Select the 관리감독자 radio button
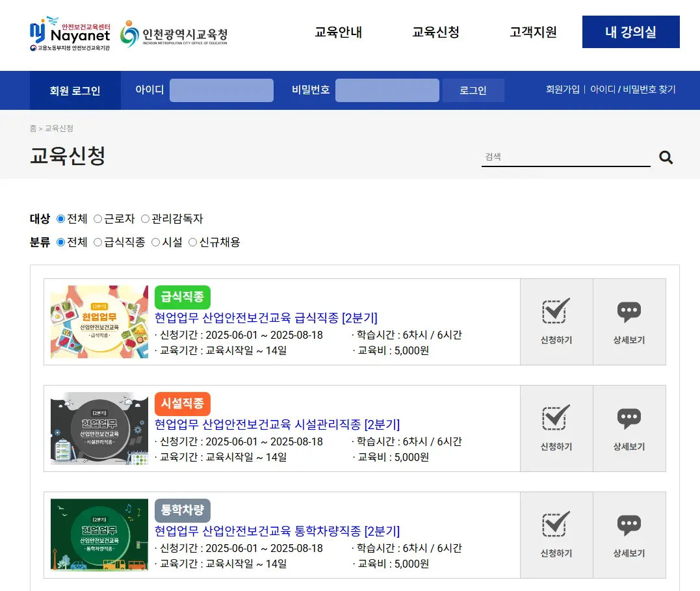 coord(146,219)
